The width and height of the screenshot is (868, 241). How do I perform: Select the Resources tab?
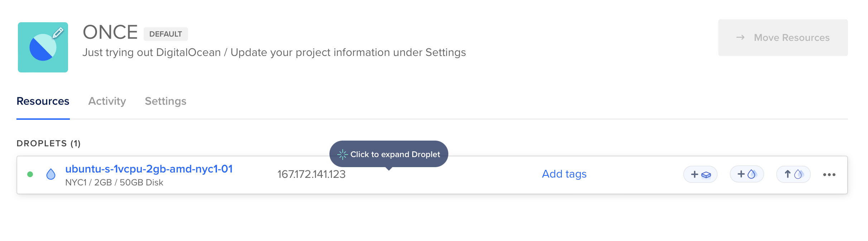tap(43, 101)
